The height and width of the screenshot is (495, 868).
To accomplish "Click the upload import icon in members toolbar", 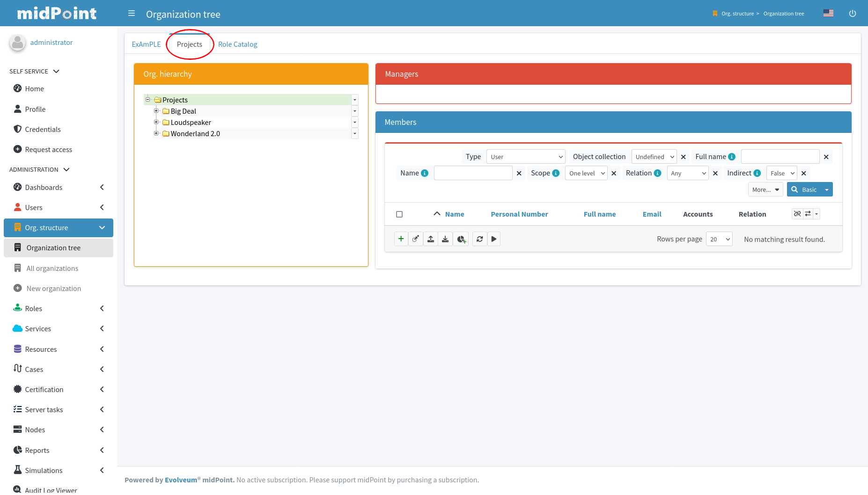I will [x=431, y=239].
